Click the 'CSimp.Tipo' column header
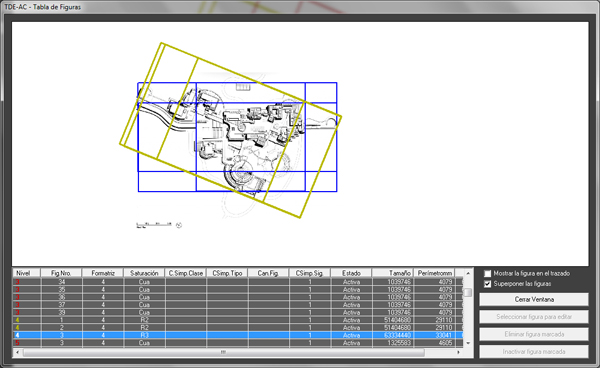 point(227,273)
